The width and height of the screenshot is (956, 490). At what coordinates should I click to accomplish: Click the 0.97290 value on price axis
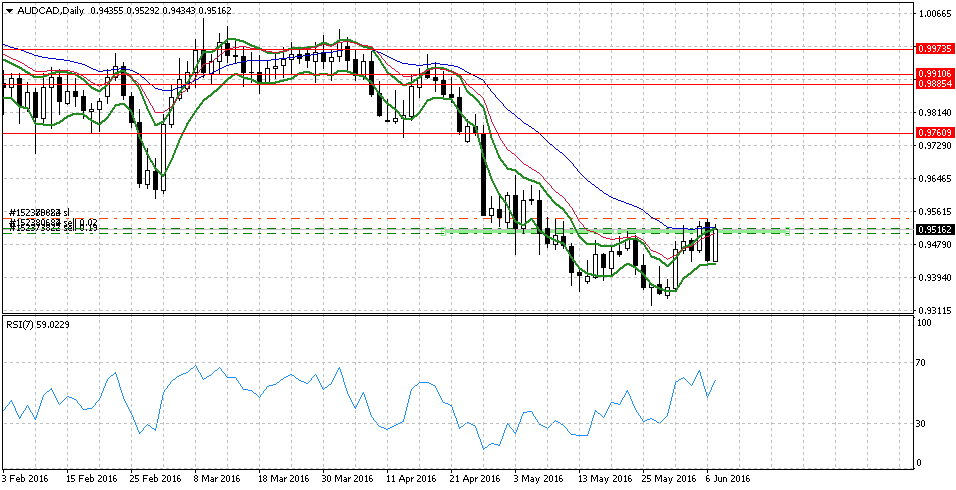click(936, 147)
